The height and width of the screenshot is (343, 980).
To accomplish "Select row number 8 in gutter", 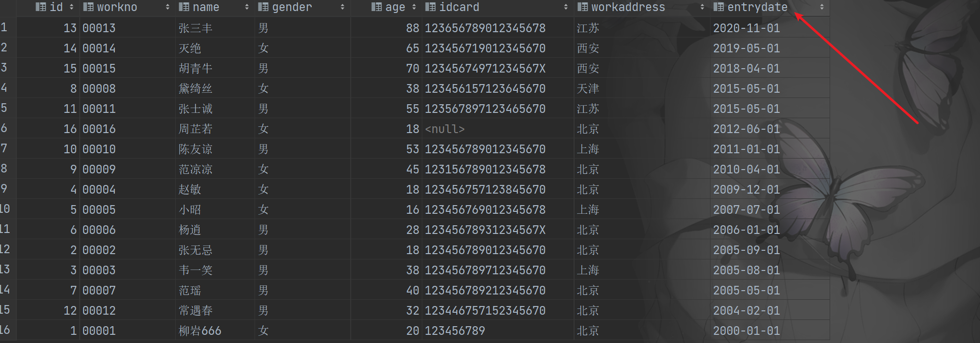I will click(4, 169).
